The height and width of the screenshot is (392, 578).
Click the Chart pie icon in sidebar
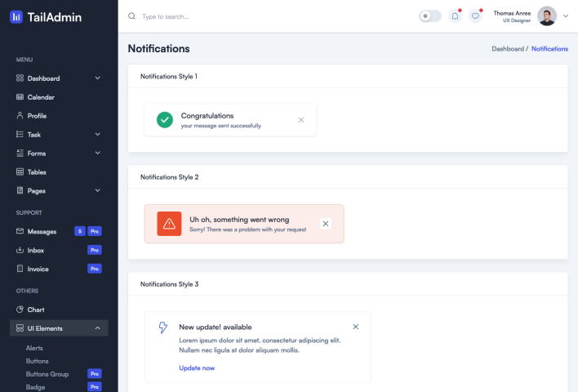[x=20, y=310]
